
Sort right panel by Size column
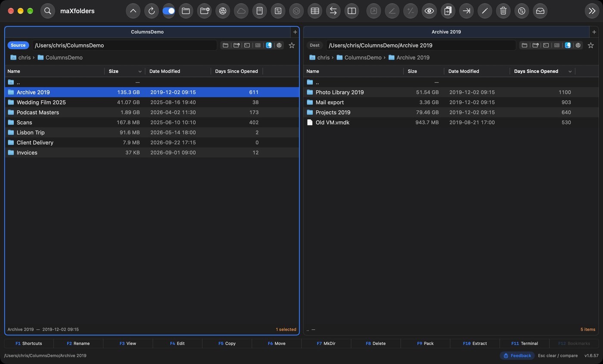[x=424, y=71]
